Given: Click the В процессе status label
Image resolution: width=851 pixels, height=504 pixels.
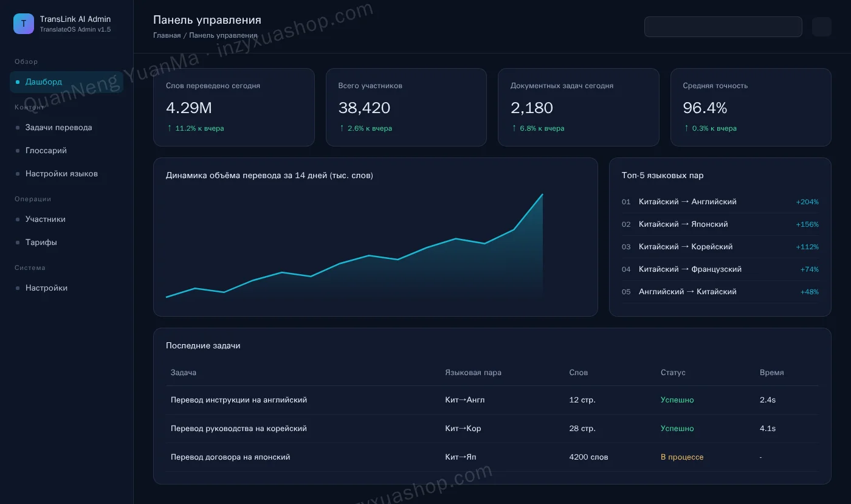Looking at the screenshot, I should pyautogui.click(x=682, y=457).
